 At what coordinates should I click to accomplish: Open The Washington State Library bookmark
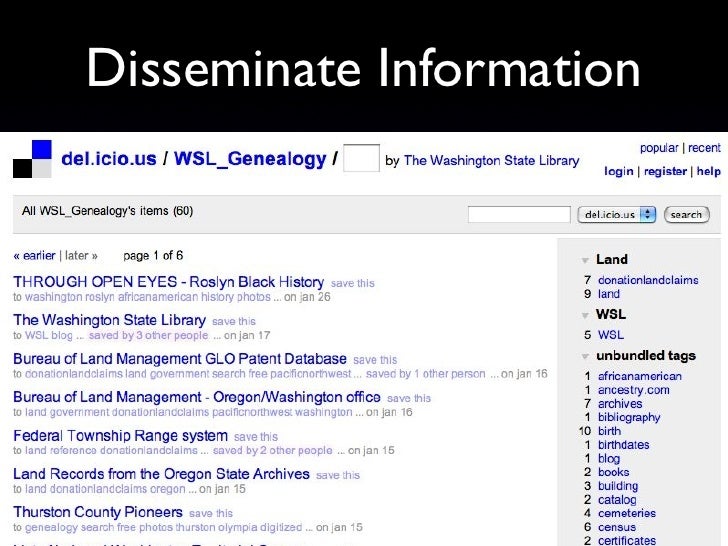click(x=109, y=320)
